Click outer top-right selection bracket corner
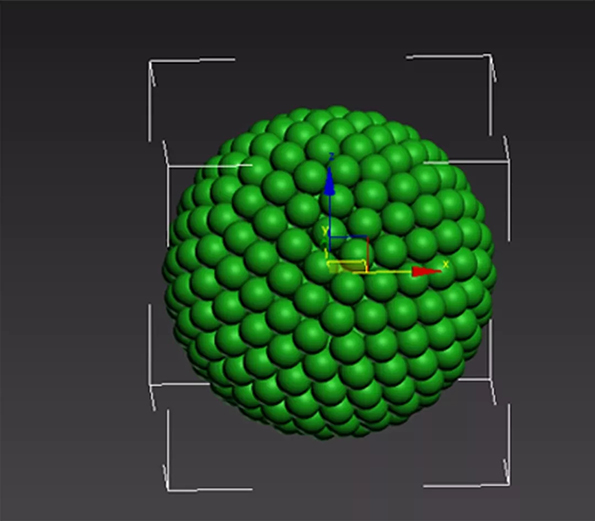 490,56
